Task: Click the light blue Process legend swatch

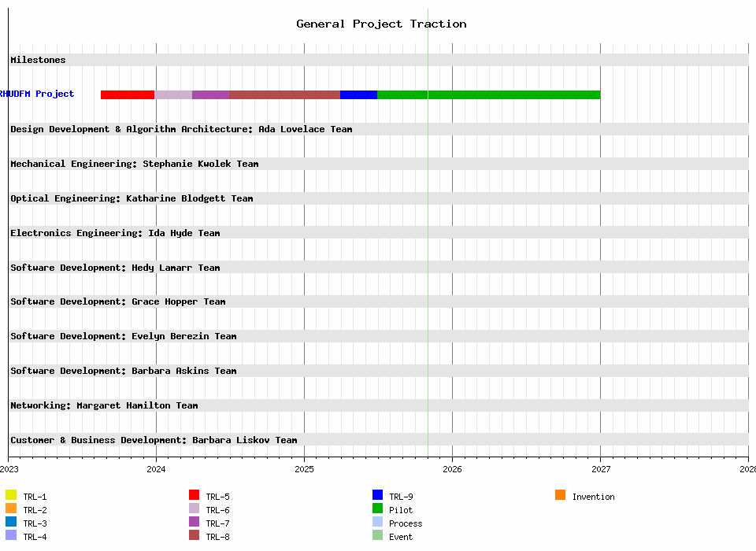Action: click(378, 522)
